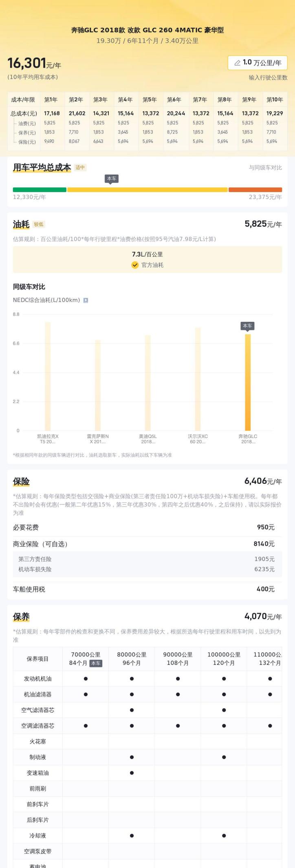Viewport: 295px width, 868px height.
Task: Select the 80000公里 96个月 column header
Action: [x=132, y=659]
